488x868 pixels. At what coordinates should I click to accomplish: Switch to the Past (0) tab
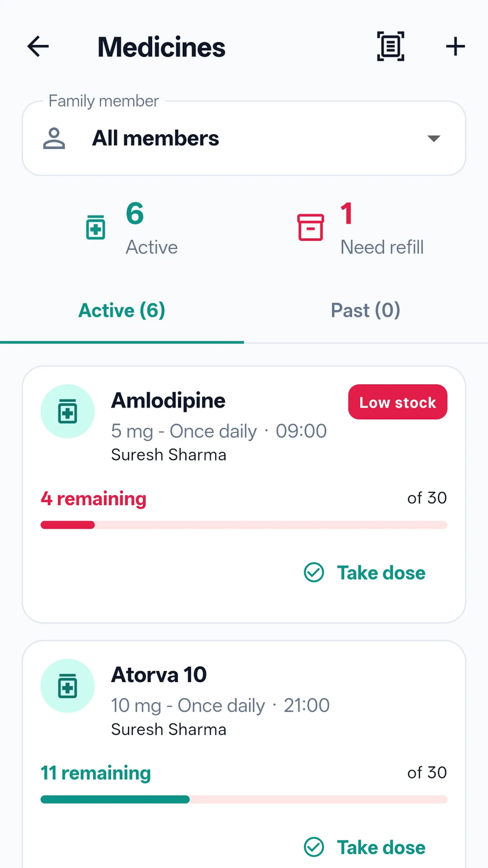click(x=366, y=310)
